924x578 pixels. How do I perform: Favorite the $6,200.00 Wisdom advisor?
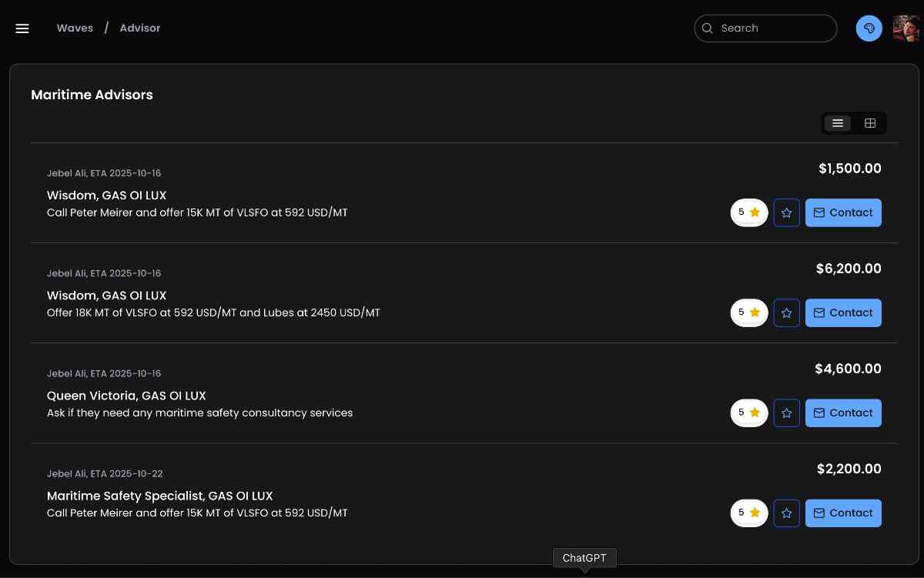[786, 313]
